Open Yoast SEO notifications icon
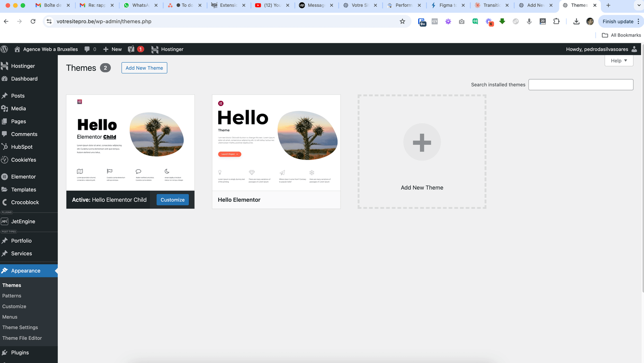The image size is (644, 363). pos(136,49)
